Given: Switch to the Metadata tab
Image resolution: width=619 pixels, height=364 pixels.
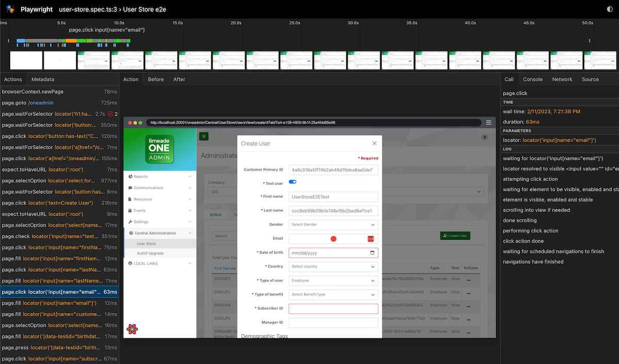Looking at the screenshot, I should pyautogui.click(x=42, y=79).
